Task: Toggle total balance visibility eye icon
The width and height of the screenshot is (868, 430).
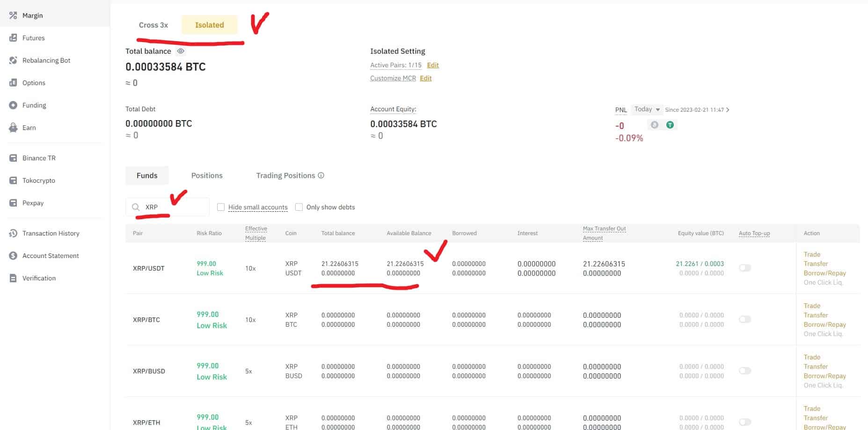Action: point(181,51)
